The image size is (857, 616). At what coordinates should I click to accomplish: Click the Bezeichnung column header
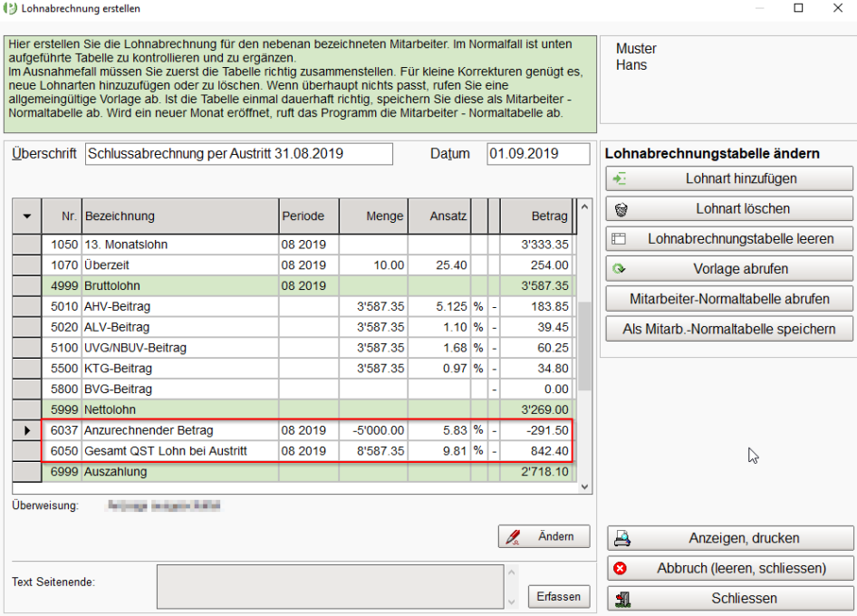tap(180, 216)
